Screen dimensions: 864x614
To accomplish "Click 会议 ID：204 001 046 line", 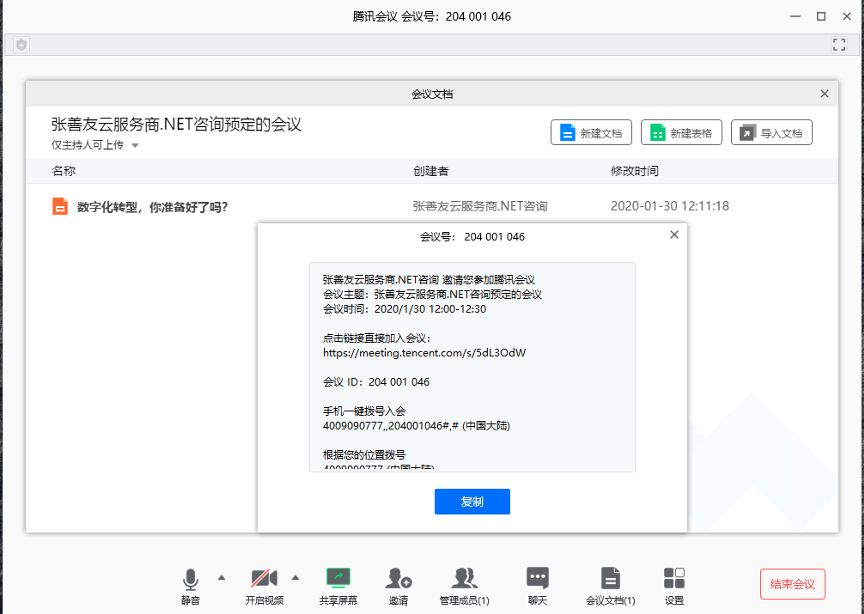I will [x=376, y=382].
